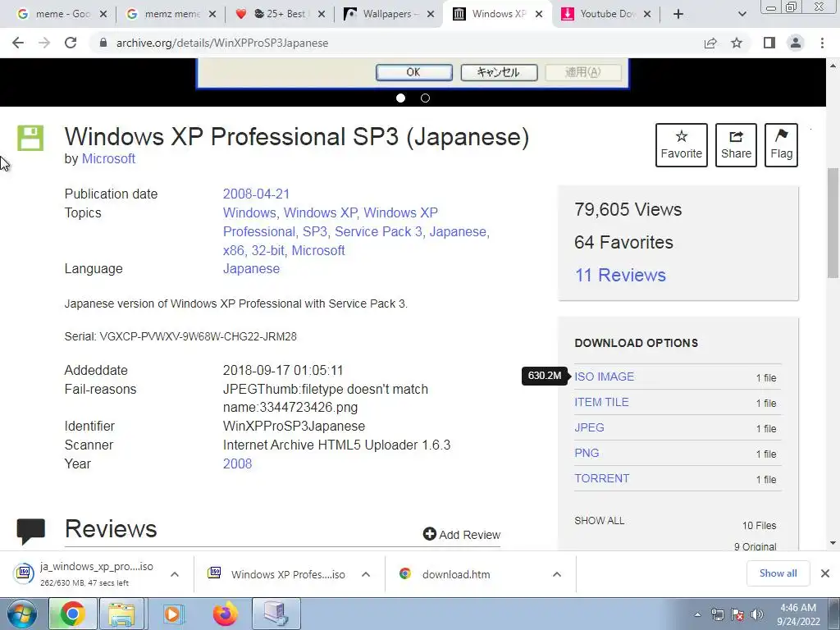Click SHOW ALL download files

tap(599, 521)
